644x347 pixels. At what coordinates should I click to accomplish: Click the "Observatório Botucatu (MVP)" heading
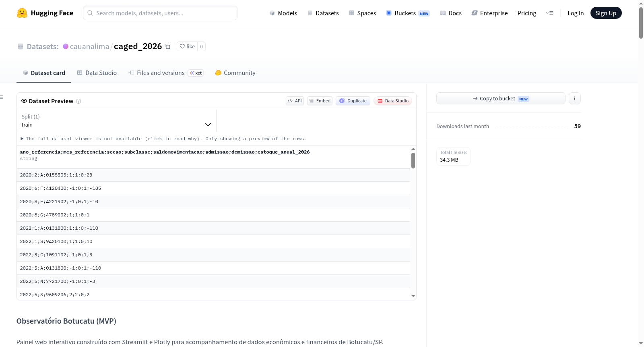(x=66, y=321)
